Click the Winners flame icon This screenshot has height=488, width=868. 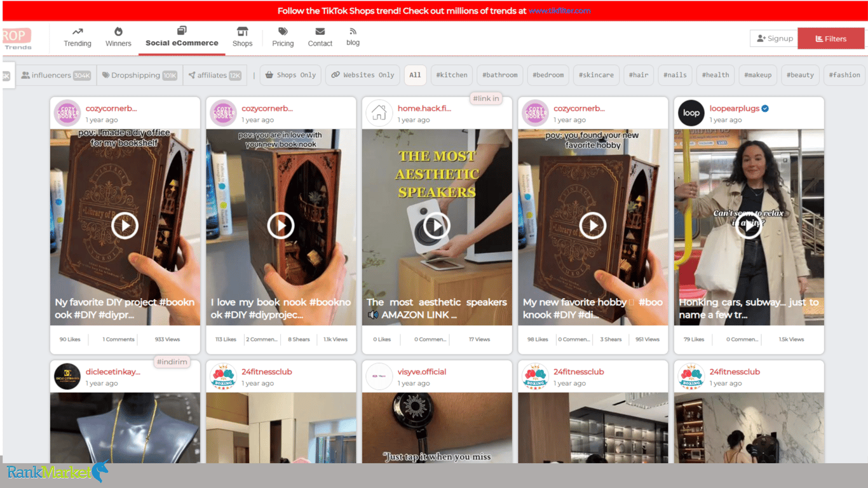118,31
